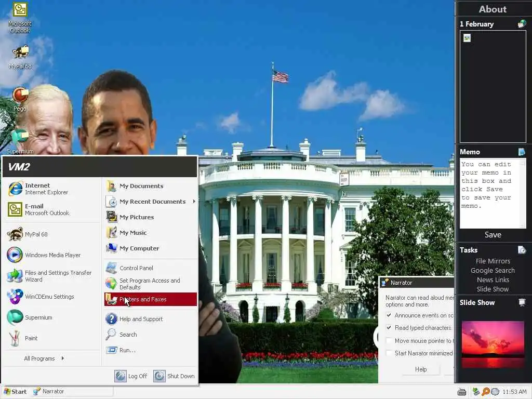Open Windows Media Player

pyautogui.click(x=53, y=255)
